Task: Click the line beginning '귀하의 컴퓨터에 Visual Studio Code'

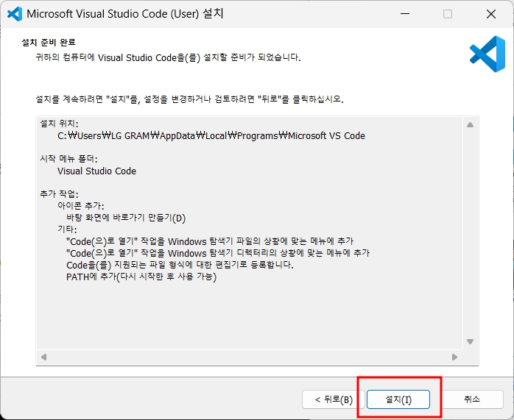Action: [x=168, y=57]
